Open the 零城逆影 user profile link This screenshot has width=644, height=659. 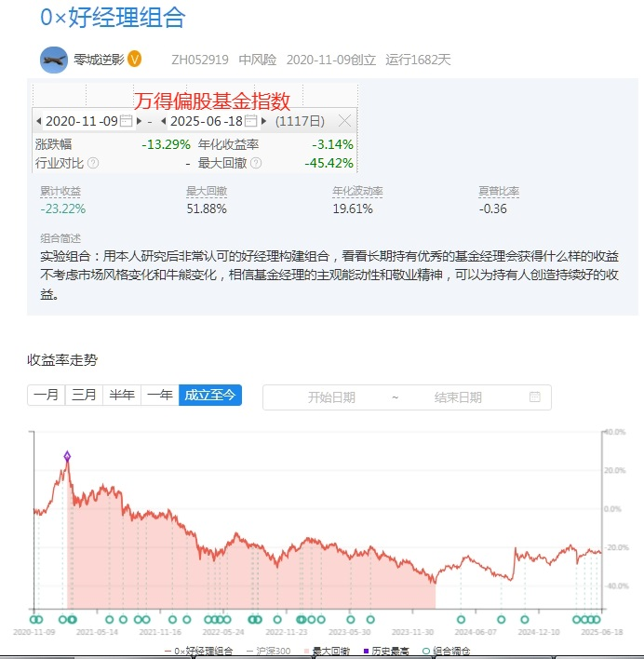[x=100, y=60]
